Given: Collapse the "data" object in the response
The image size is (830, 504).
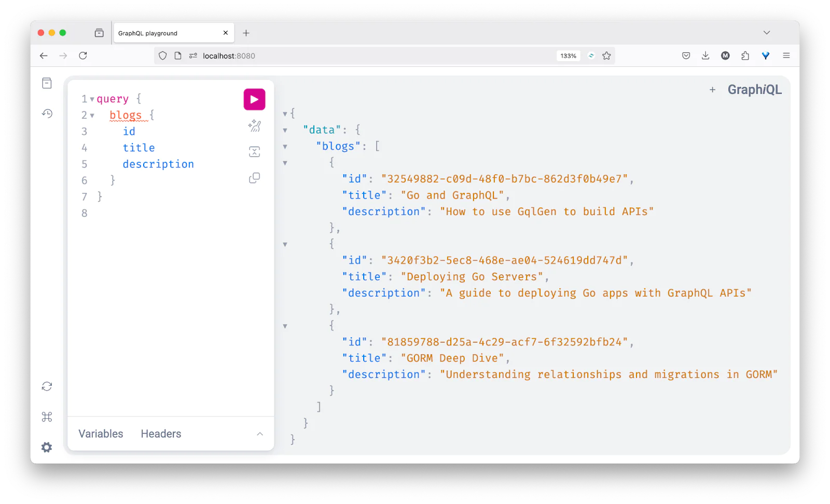Looking at the screenshot, I should [x=285, y=130].
